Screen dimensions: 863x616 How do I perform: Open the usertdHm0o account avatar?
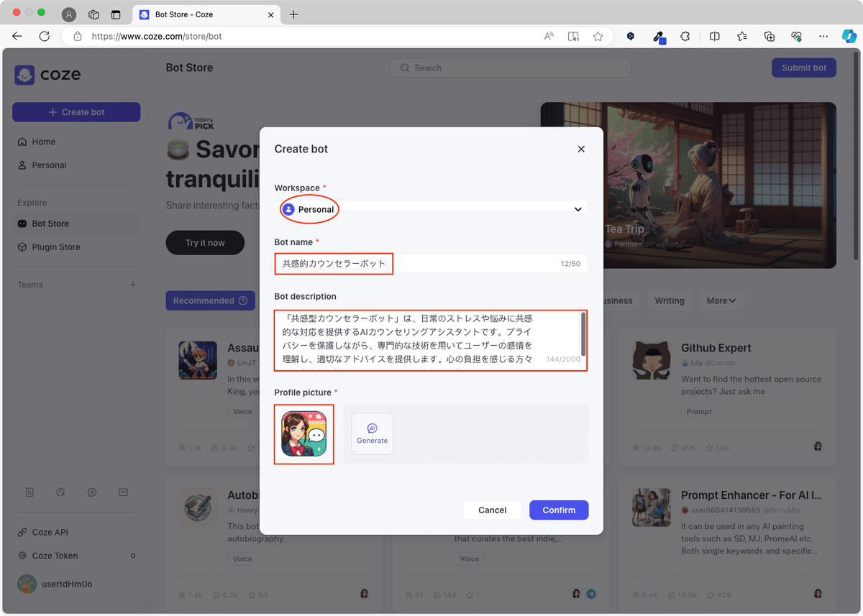27,584
